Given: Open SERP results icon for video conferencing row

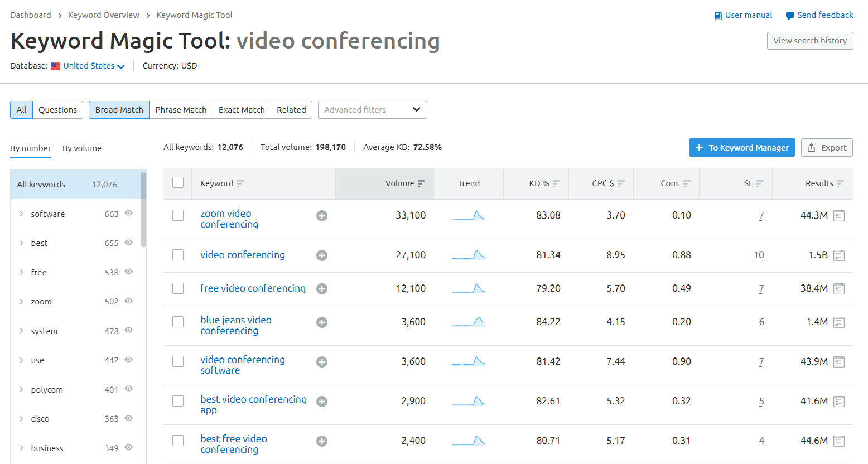Looking at the screenshot, I should 839,255.
